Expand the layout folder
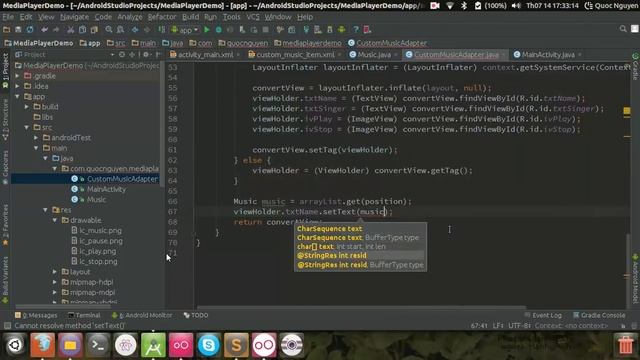This screenshot has width=640, height=360. [x=55, y=272]
